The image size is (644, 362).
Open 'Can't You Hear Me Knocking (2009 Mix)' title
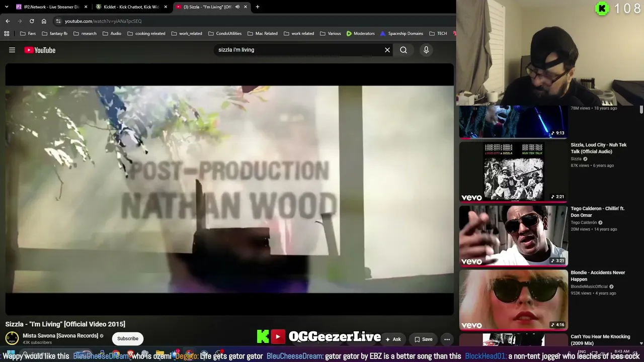point(600,339)
